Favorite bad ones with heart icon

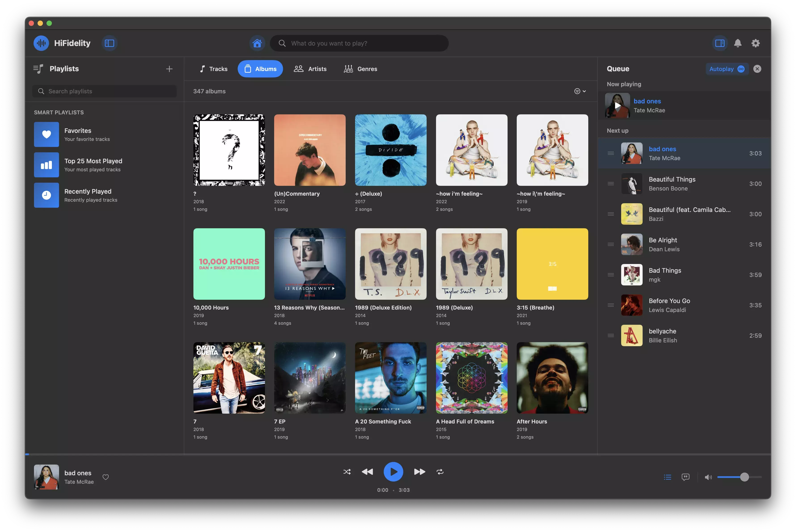(x=106, y=477)
